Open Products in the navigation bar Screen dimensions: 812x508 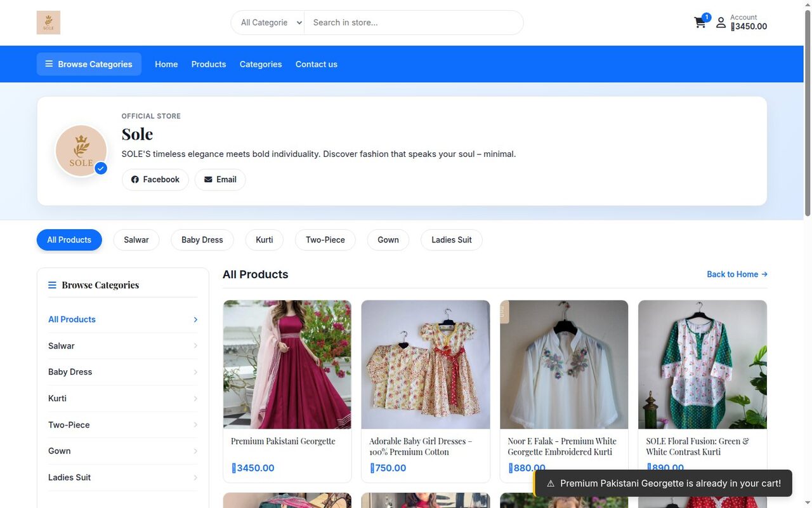coord(209,64)
